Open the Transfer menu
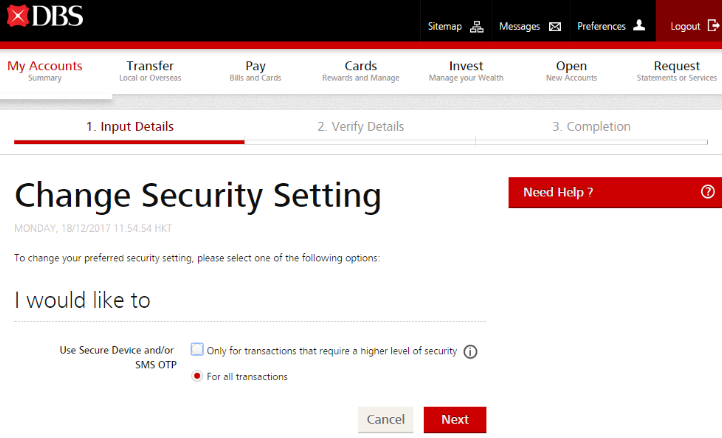 click(150, 71)
